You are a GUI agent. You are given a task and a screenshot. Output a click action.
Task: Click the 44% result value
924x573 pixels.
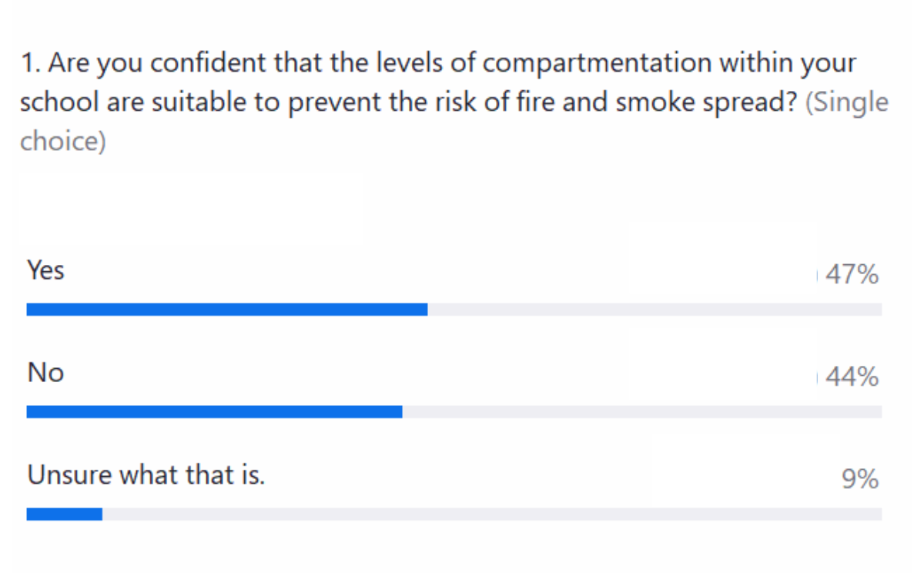(x=852, y=377)
